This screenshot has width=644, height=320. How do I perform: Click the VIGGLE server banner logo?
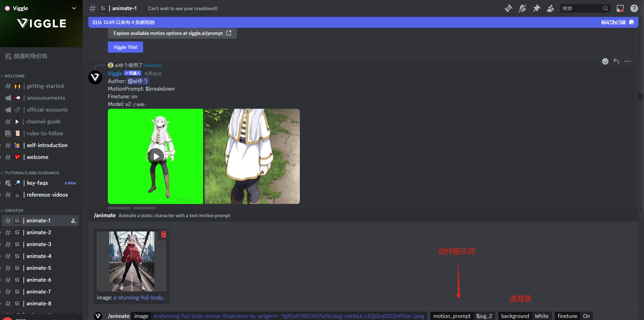[42, 23]
